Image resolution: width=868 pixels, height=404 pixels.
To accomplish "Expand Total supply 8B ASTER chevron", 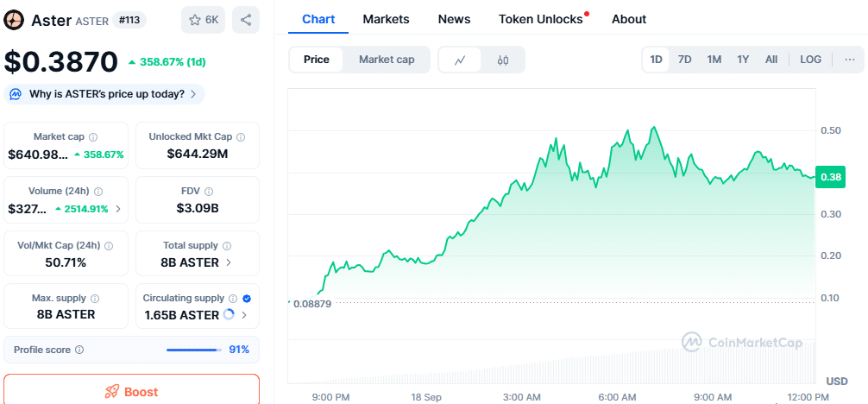I will click(229, 262).
